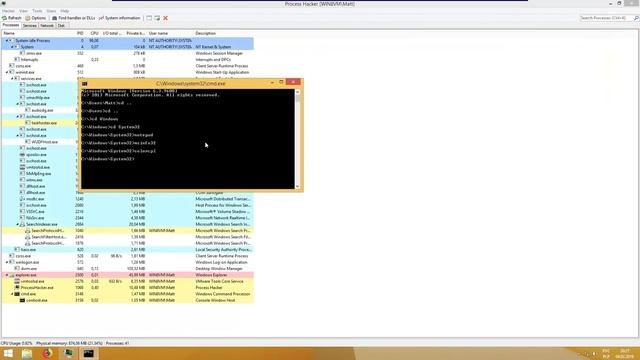
Task: Click the Refresh toolbar icon
Action: pos(4,18)
